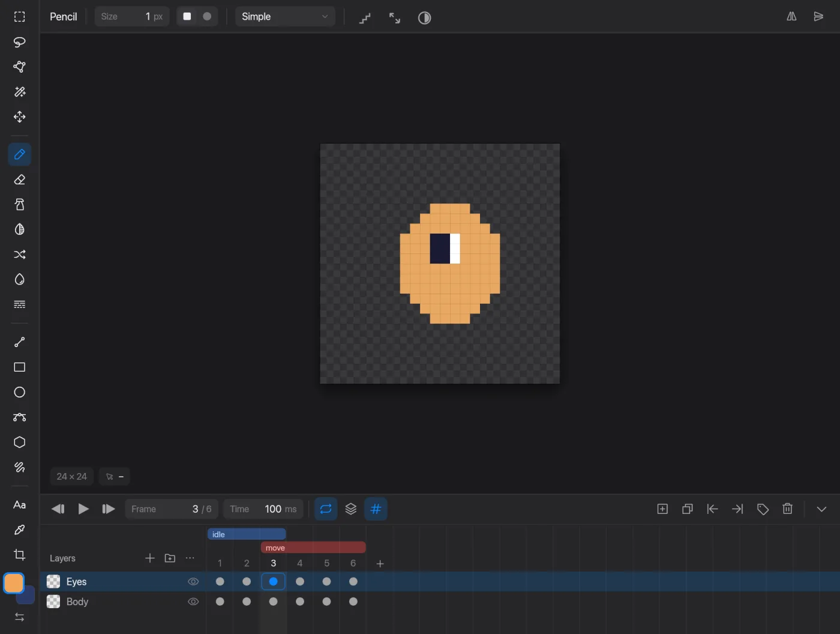The image size is (840, 634).
Task: Select the paint bucket fill tool
Action: click(19, 279)
